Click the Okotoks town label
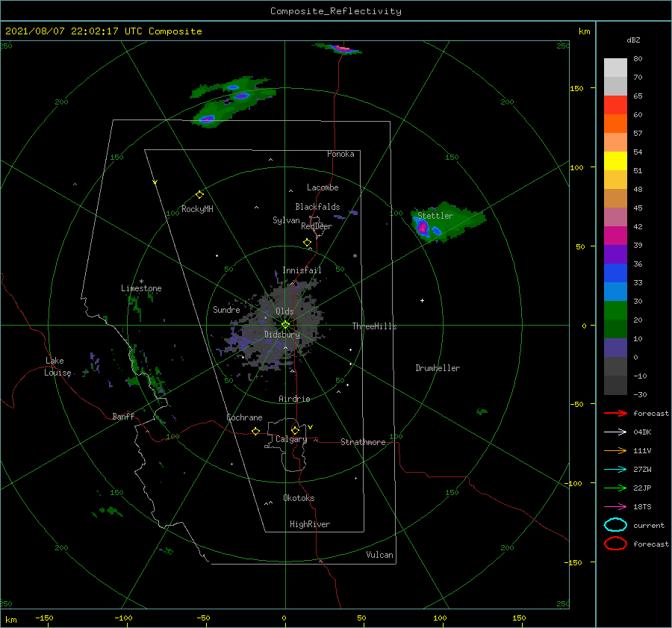672x628 pixels. 299,498
